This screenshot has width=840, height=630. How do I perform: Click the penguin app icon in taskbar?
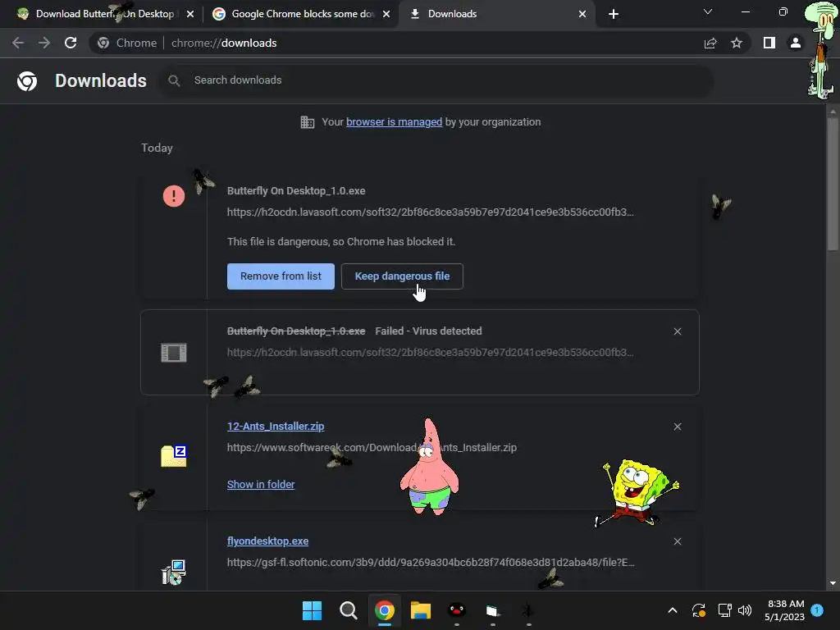[456, 610]
